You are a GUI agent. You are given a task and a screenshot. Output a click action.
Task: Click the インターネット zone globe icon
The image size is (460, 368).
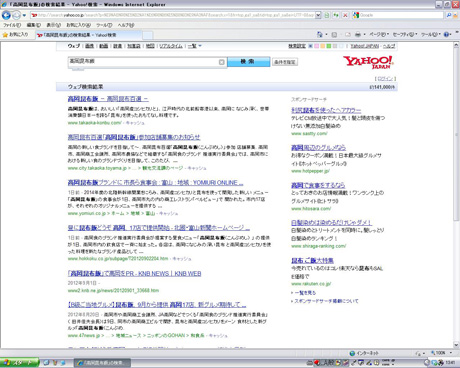352,353
